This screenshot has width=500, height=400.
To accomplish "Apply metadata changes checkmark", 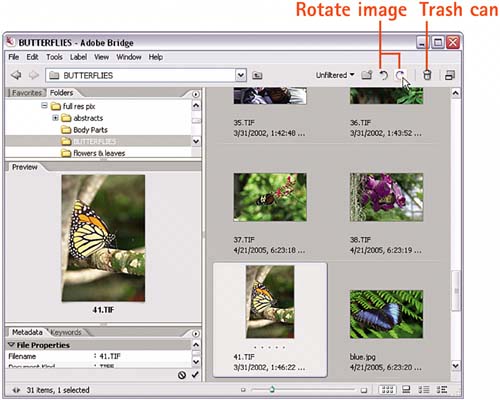I will pyautogui.click(x=195, y=375).
